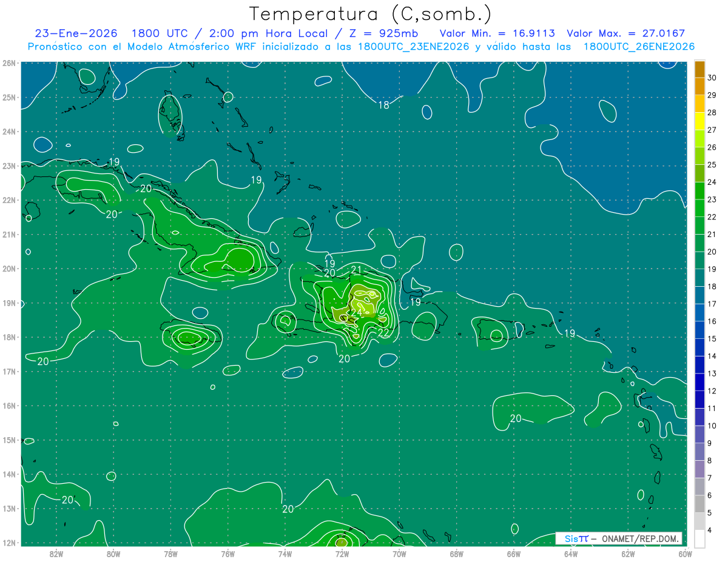Click the colorbar value "17"
This screenshot has height=562, width=728.
pos(712,304)
